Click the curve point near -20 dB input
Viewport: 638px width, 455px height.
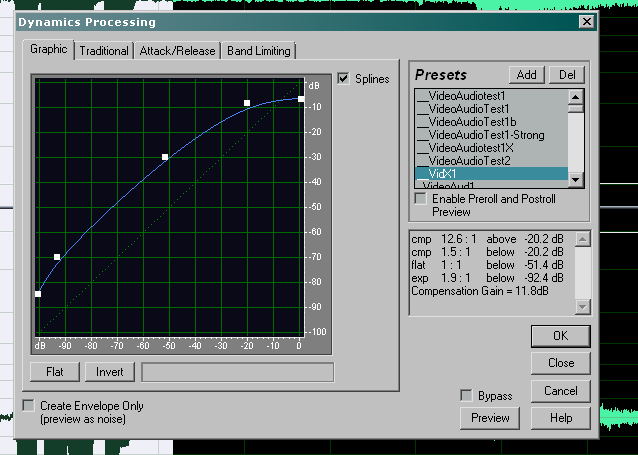click(247, 103)
